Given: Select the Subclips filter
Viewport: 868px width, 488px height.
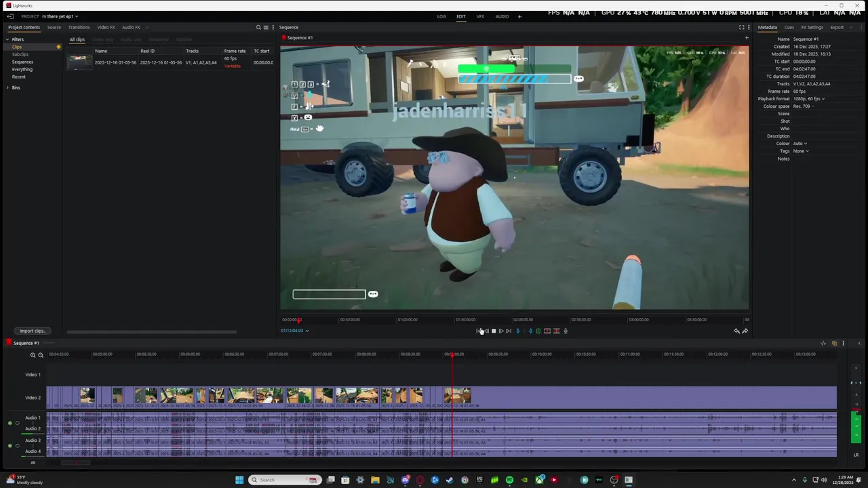Looking at the screenshot, I should click(x=20, y=54).
